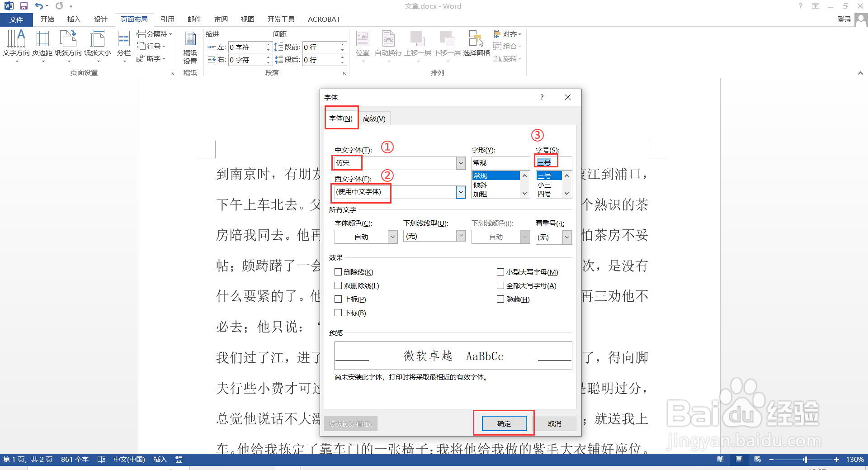This screenshot has width=868, height=470.
Task: Click the zoom in plus button
Action: (836, 460)
